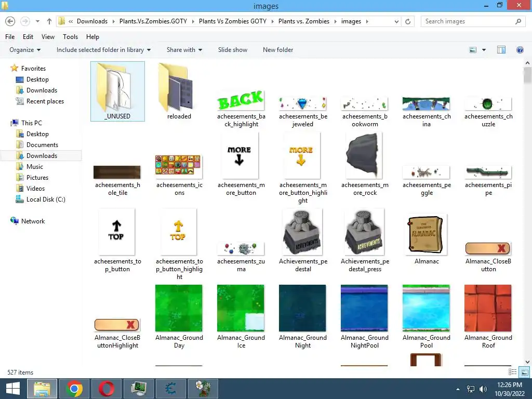Open Explorer help icon
This screenshot has height=399, width=532.
[x=520, y=50]
